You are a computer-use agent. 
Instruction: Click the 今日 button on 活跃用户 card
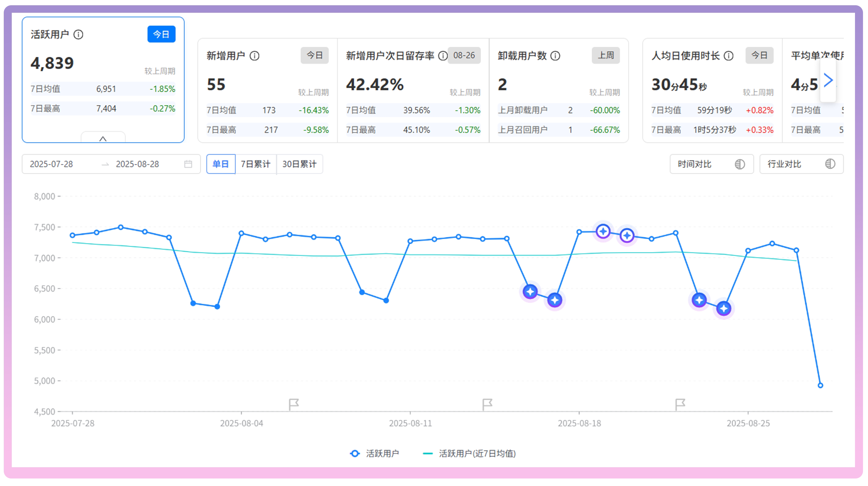coord(161,34)
